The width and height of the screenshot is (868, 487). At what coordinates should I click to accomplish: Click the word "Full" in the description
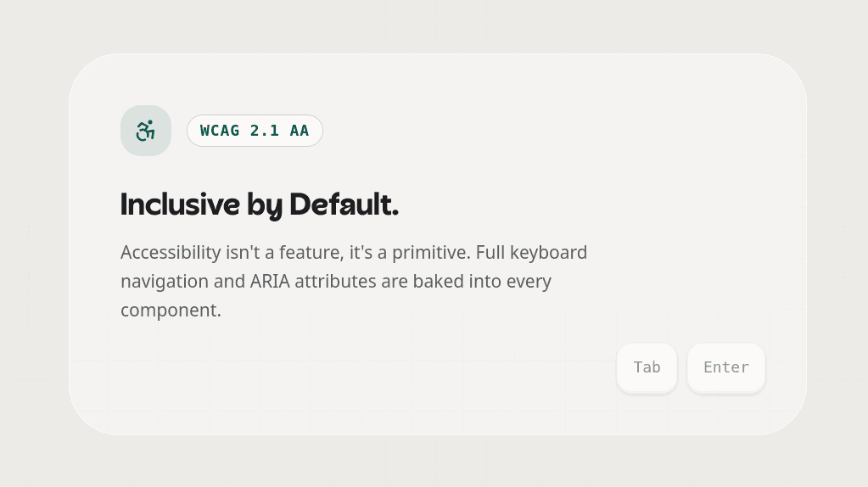click(x=491, y=253)
